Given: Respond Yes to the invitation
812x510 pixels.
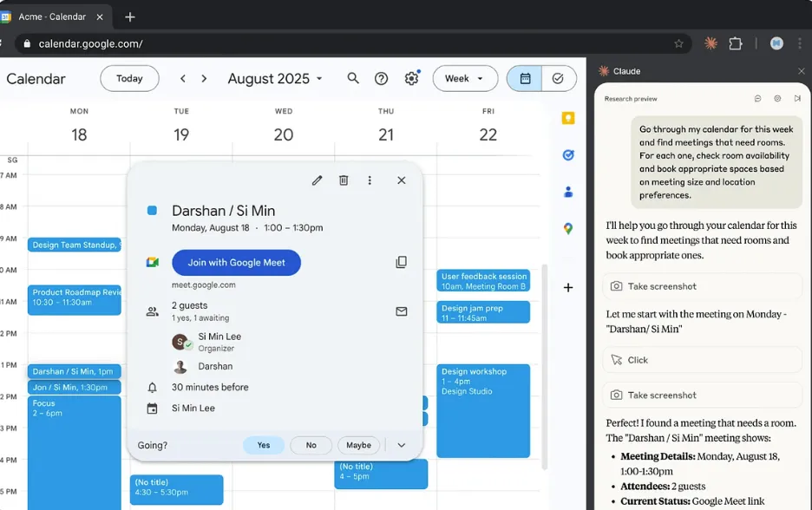Looking at the screenshot, I should 264,445.
